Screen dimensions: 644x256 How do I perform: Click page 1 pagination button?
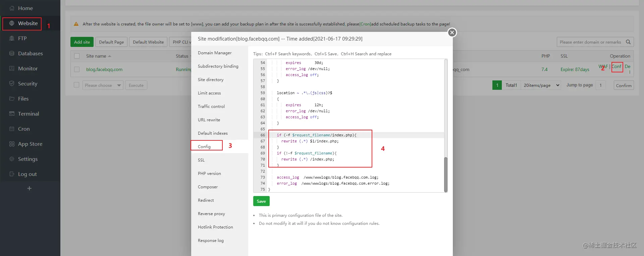[497, 85]
